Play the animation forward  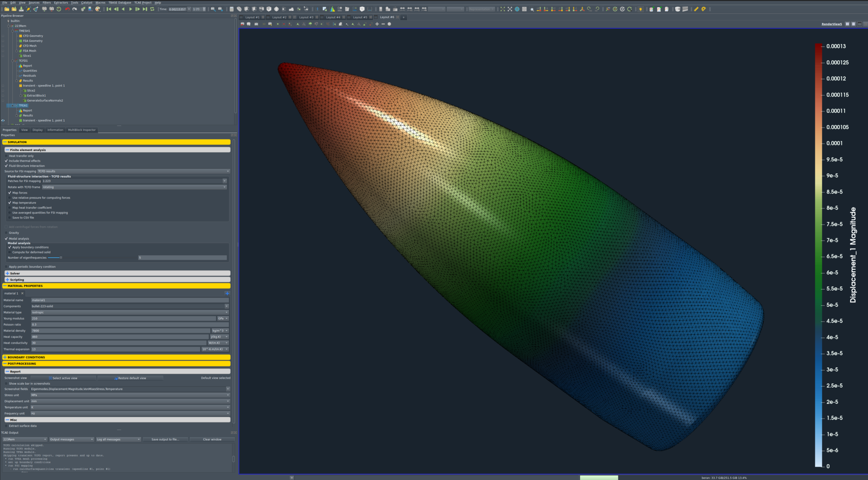point(131,9)
